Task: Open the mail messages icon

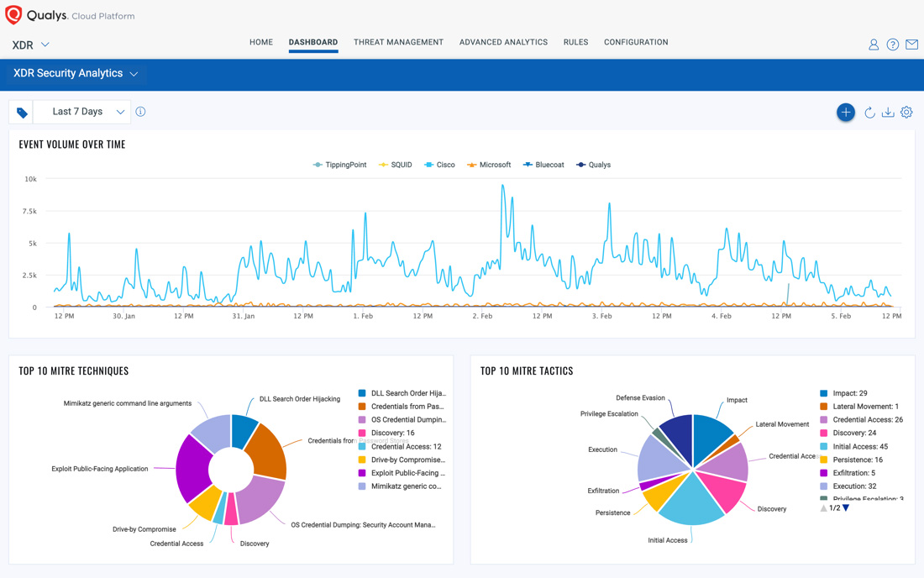Action: [911, 45]
